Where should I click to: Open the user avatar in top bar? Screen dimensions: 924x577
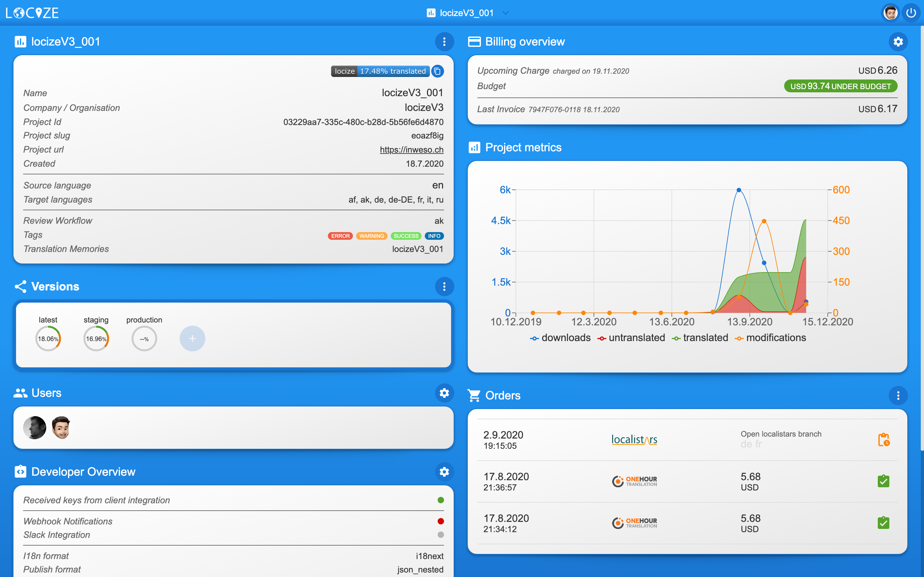[890, 13]
